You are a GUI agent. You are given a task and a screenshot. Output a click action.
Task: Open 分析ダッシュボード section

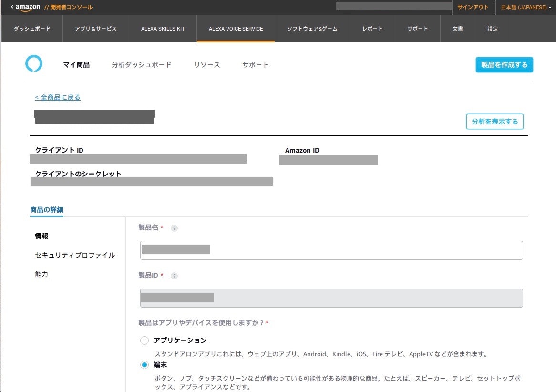pos(142,65)
